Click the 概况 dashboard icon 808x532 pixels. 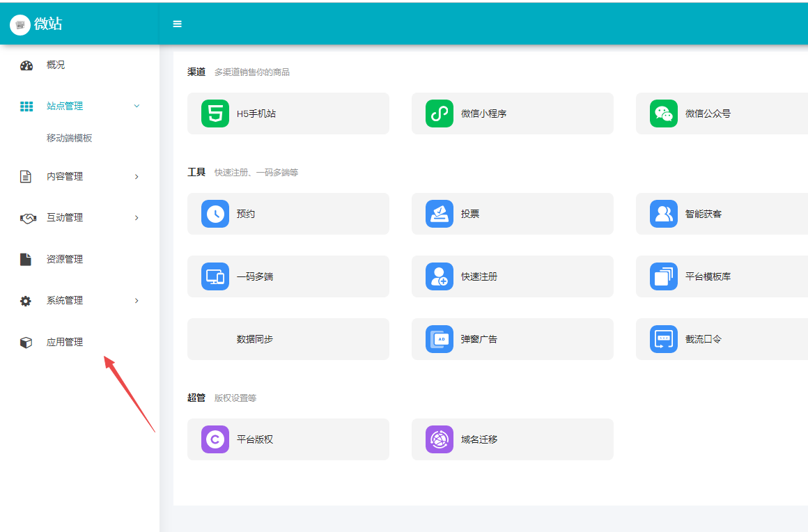click(x=26, y=65)
